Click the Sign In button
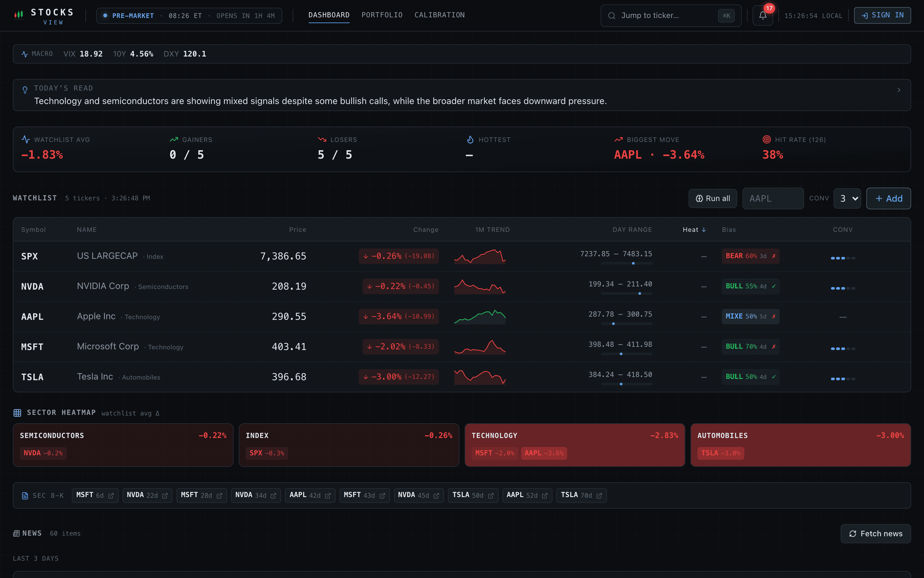This screenshot has height=578, width=924. click(882, 15)
